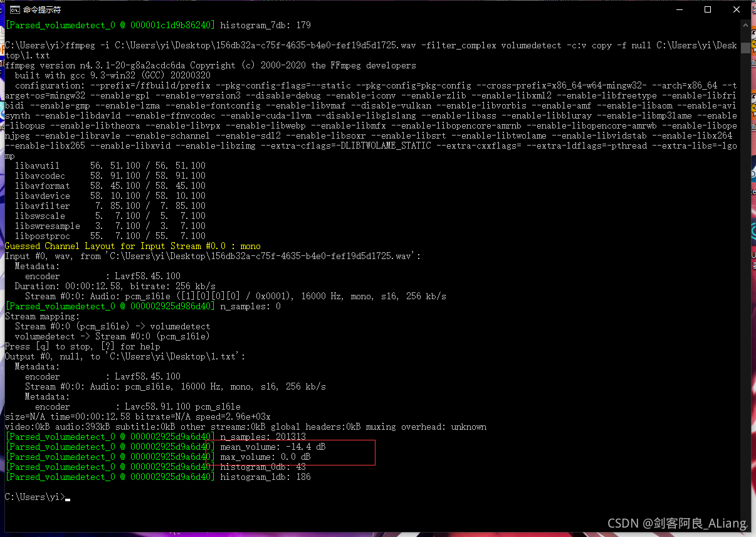Click the 'libavformat' version row
The width and height of the screenshot is (756, 537).
[x=110, y=186]
